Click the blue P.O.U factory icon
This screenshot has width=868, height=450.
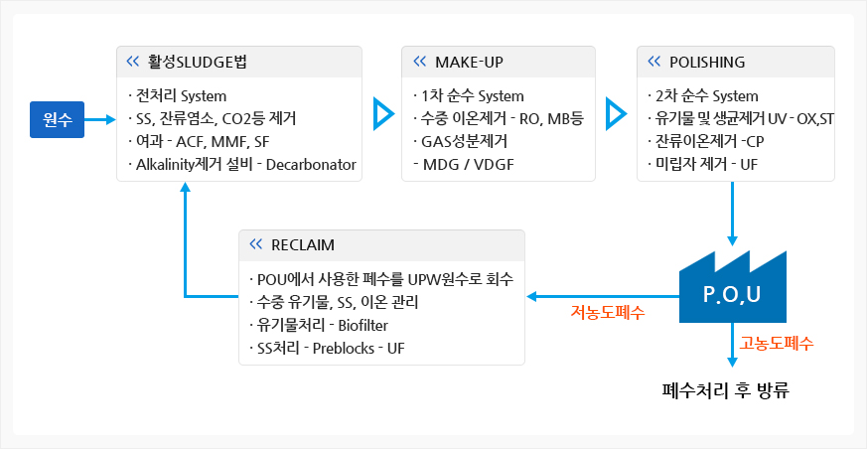coord(732,287)
